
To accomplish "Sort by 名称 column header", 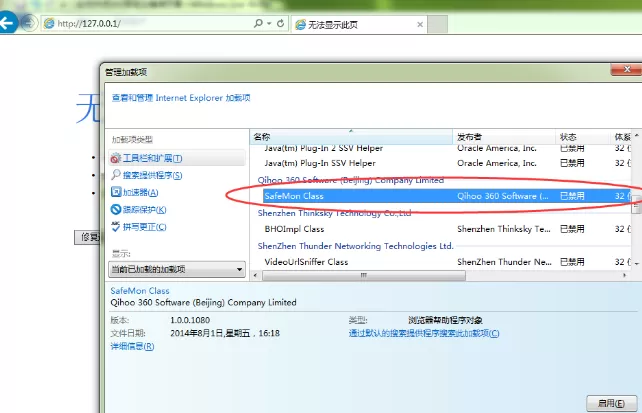I will point(351,137).
